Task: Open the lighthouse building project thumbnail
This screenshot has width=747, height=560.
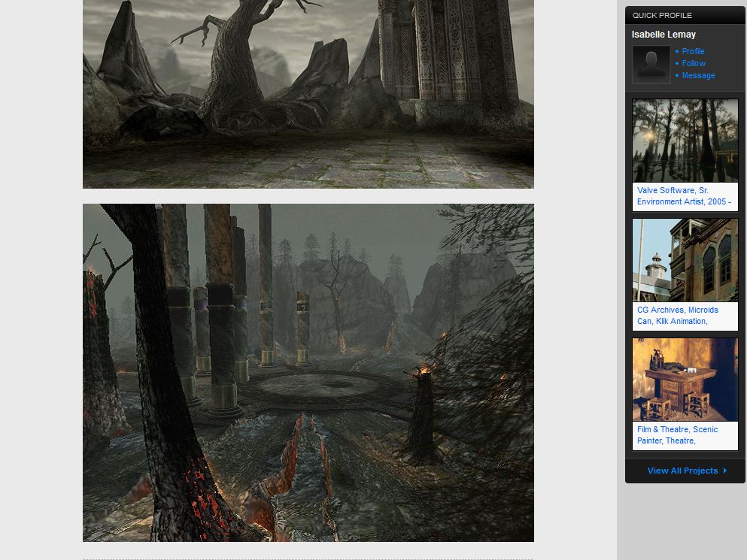Action: pyautogui.click(x=685, y=260)
